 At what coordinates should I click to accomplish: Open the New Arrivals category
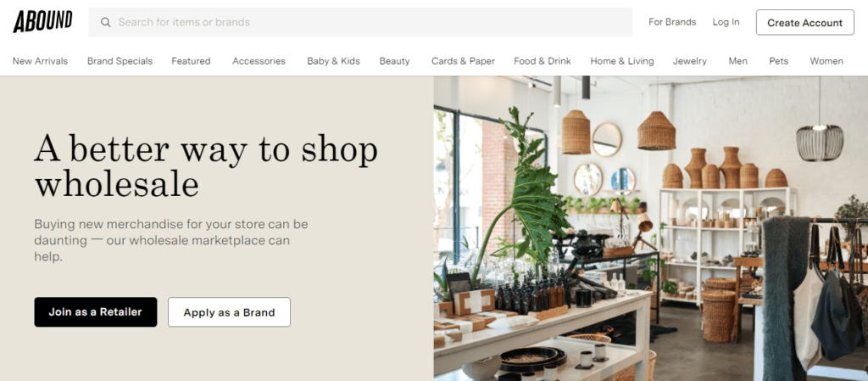[x=40, y=61]
